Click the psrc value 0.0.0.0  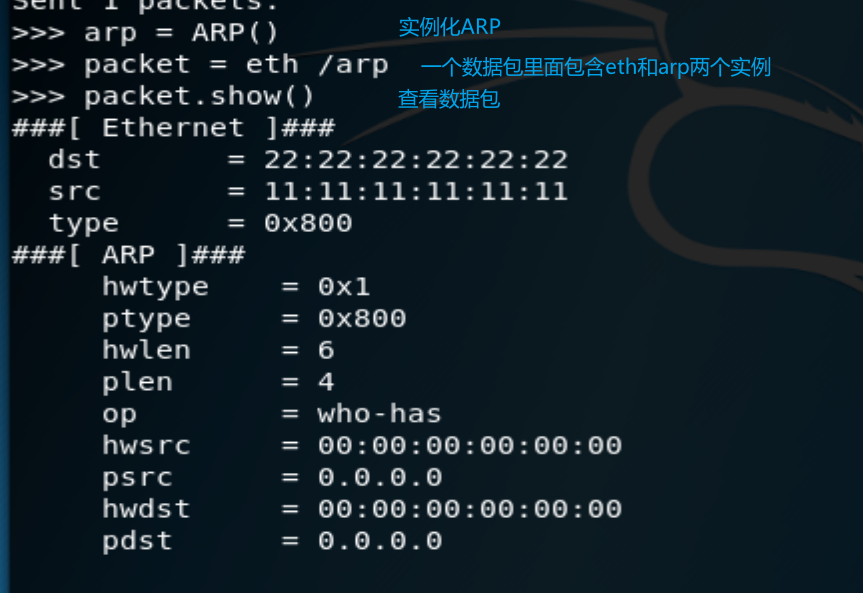[380, 477]
